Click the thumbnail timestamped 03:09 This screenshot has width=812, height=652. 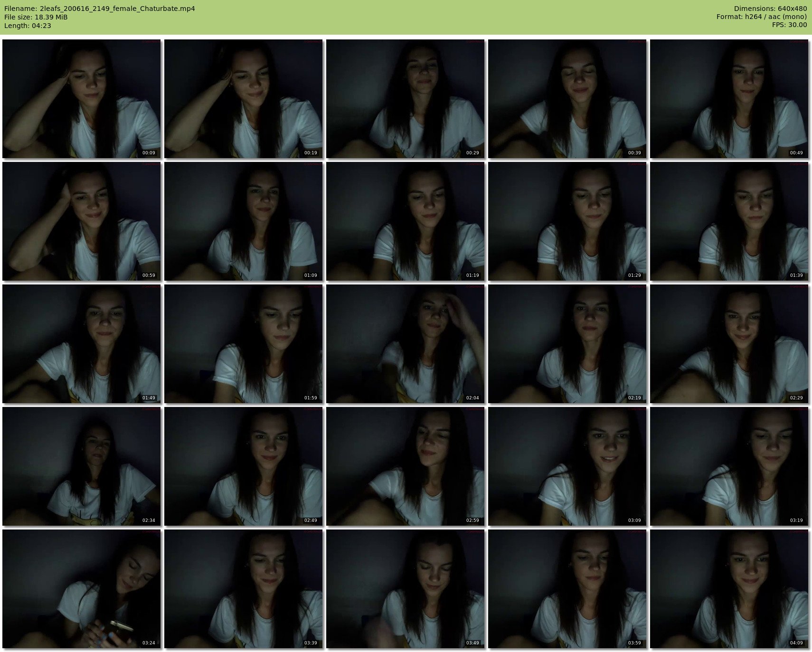[x=567, y=466]
